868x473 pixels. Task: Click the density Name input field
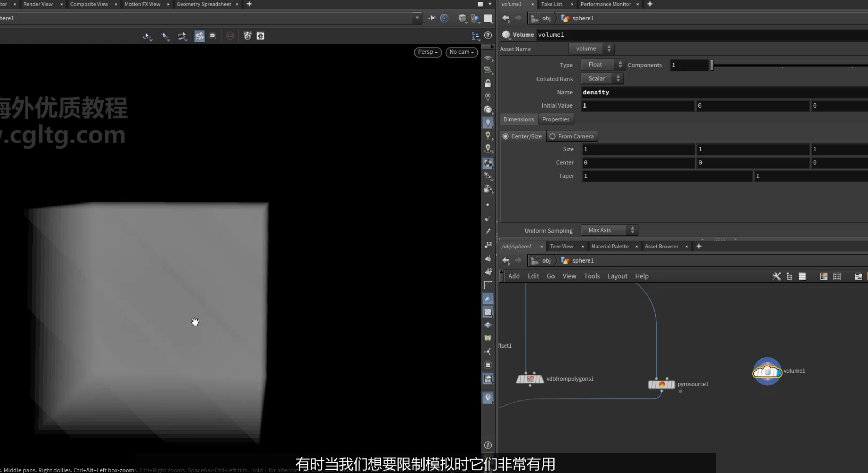pyautogui.click(x=724, y=92)
